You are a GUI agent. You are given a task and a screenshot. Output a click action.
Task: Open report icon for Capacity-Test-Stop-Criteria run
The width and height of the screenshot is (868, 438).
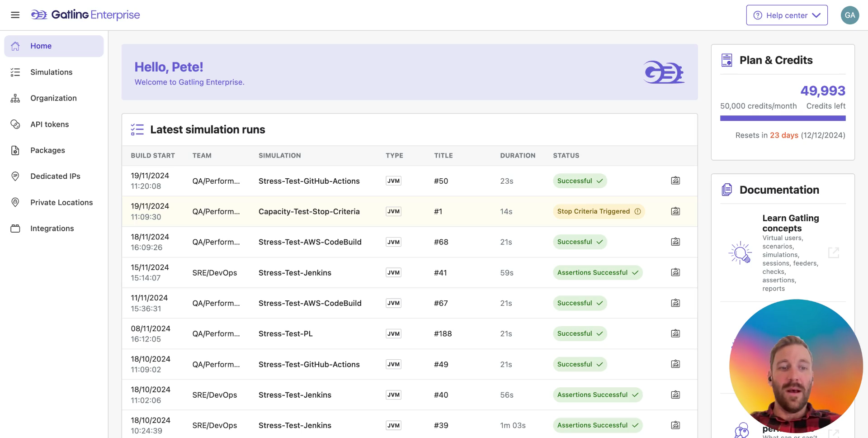(x=675, y=211)
